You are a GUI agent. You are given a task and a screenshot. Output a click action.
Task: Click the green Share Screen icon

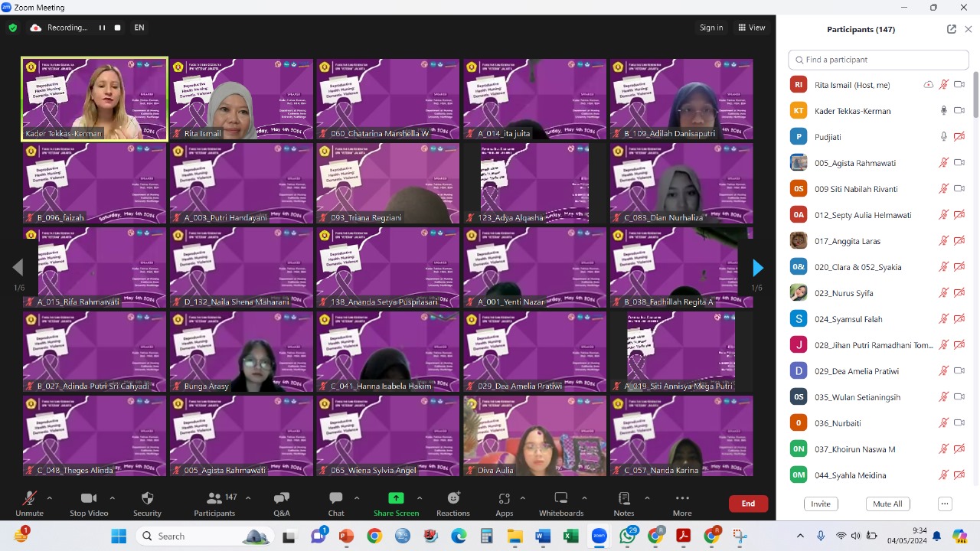[396, 498]
